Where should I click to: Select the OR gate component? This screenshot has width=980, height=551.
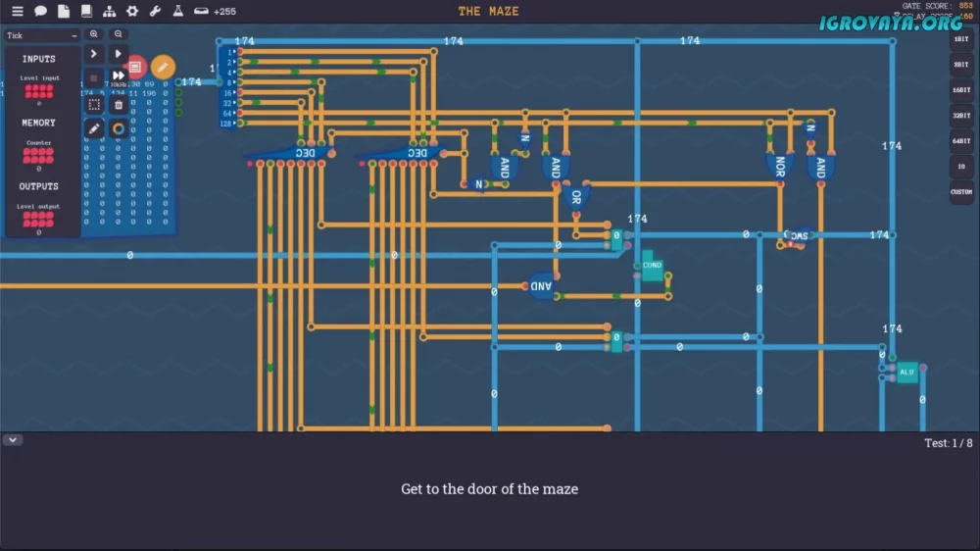click(x=575, y=198)
